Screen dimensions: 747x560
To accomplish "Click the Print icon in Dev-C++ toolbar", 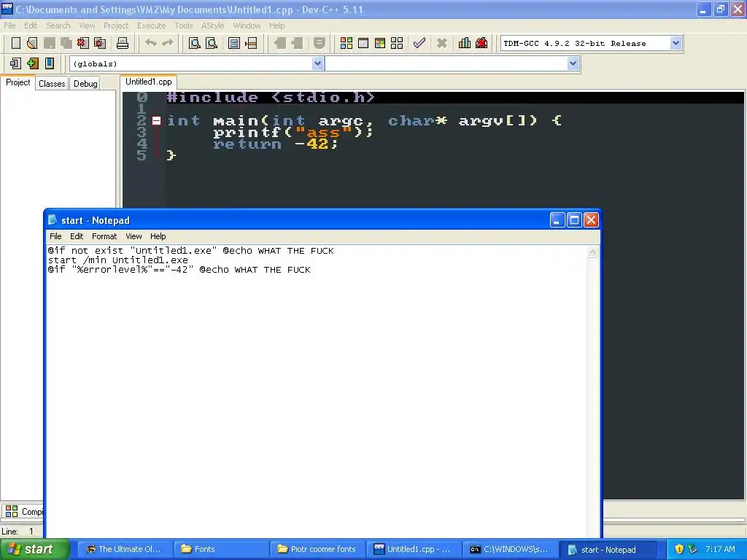I will tap(123, 43).
